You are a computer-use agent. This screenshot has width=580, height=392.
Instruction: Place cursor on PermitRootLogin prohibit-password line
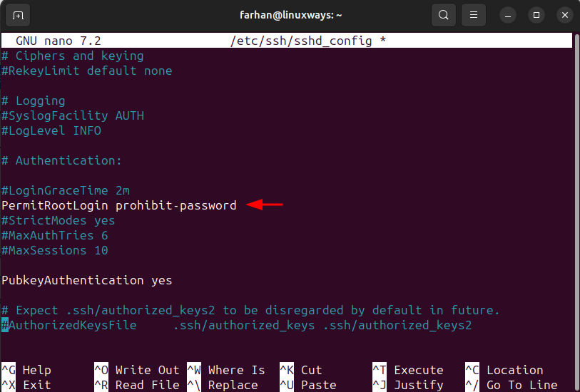click(x=118, y=205)
